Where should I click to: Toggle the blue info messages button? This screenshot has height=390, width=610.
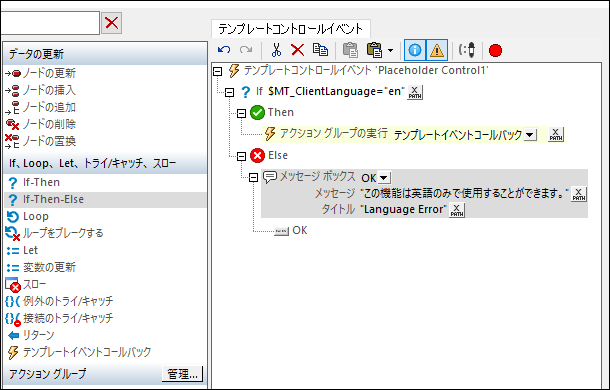415,50
